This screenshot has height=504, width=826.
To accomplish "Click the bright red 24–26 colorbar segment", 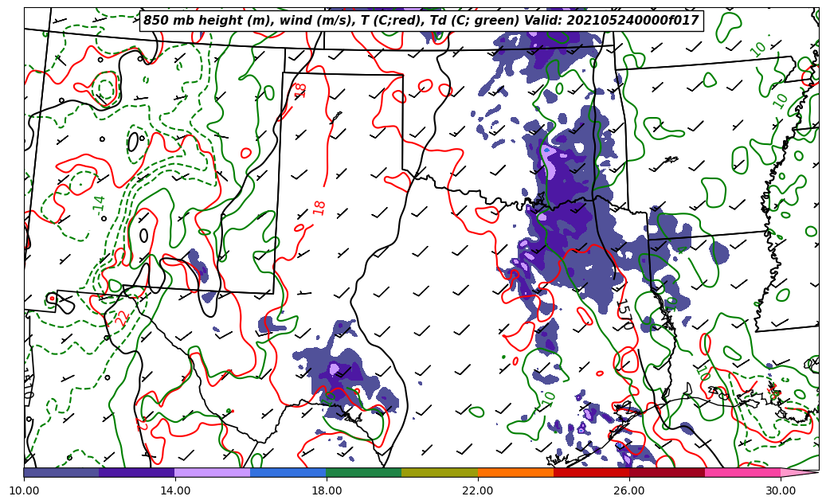I will [x=591, y=472].
